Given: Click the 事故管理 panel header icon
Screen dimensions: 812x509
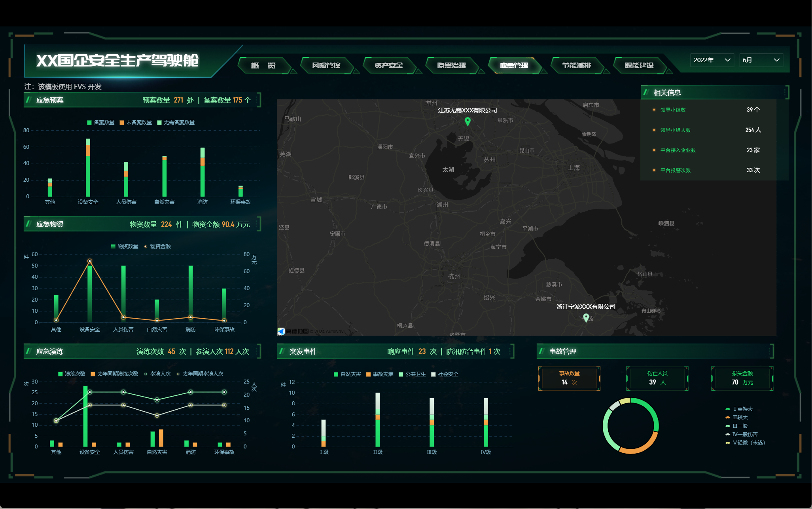Looking at the screenshot, I should (x=541, y=351).
